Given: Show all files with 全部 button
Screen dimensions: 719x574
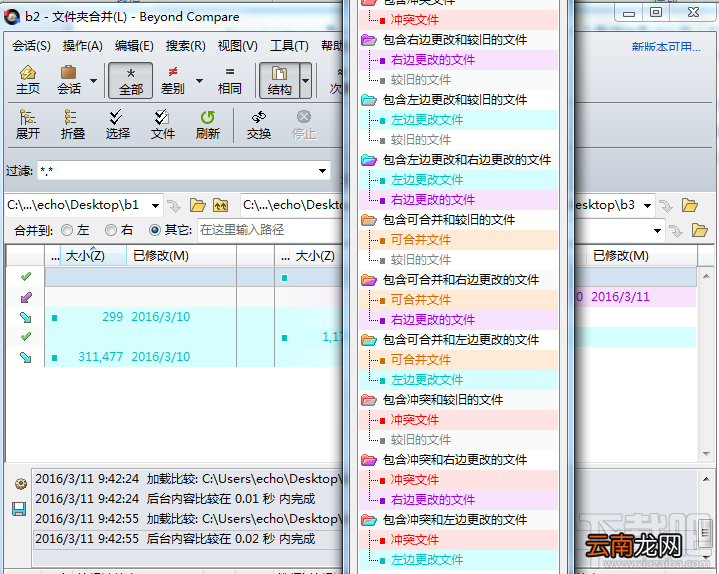Looking at the screenshot, I should [131, 80].
